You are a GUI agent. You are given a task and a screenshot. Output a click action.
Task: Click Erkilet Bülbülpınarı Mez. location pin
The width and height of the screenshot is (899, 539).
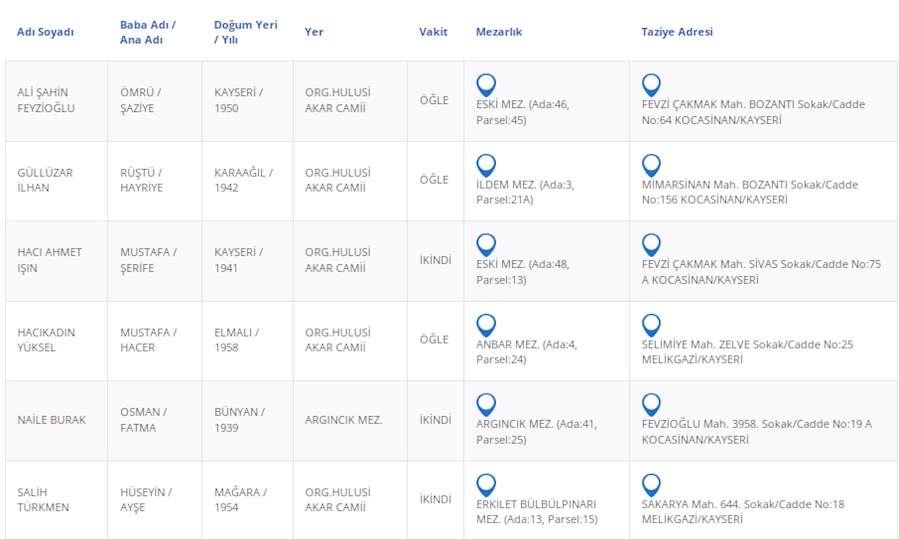[x=486, y=485]
